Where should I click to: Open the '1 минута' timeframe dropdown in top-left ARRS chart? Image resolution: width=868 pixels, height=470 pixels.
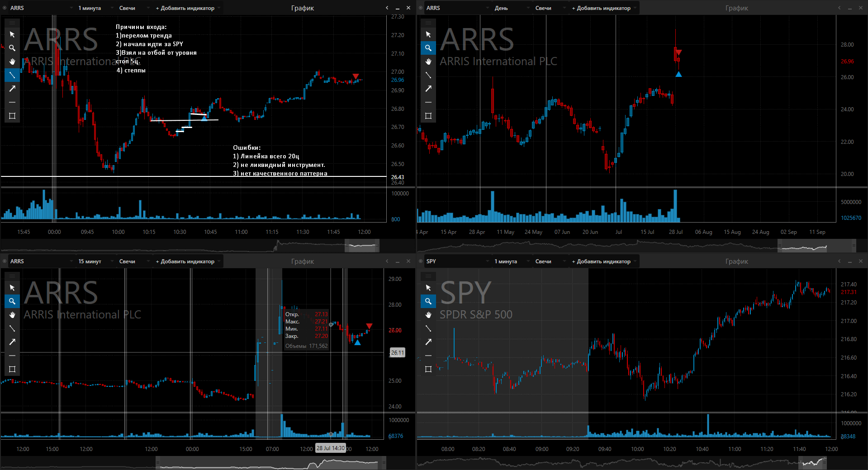pos(95,8)
